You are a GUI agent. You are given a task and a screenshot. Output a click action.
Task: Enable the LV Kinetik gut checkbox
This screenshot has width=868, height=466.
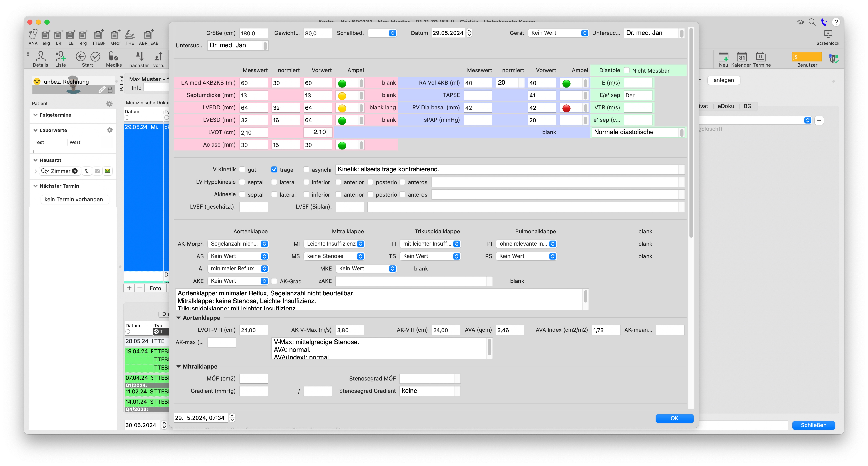point(242,170)
